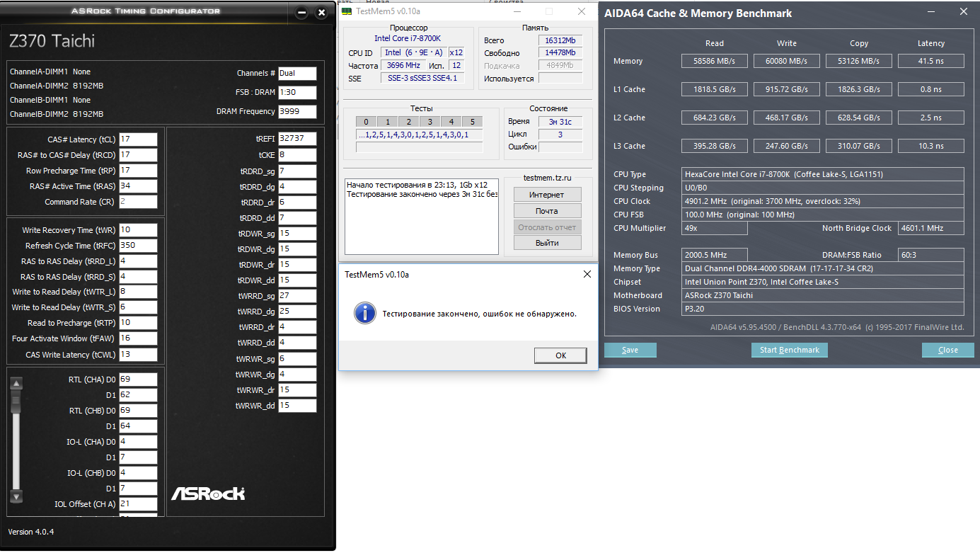Click test indicator 0 in the Тесты group
Screen dimensions: 980x553
366,122
